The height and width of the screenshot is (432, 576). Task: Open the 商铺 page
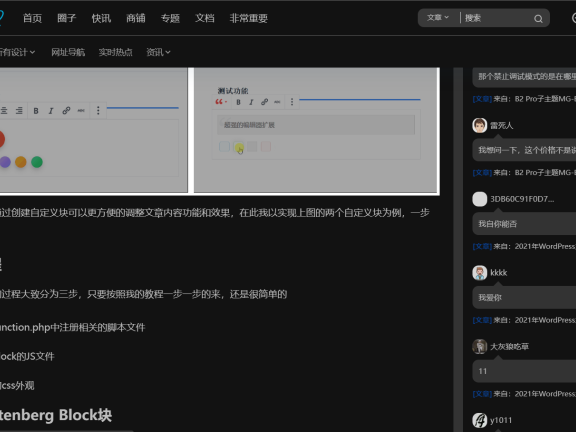click(x=136, y=18)
